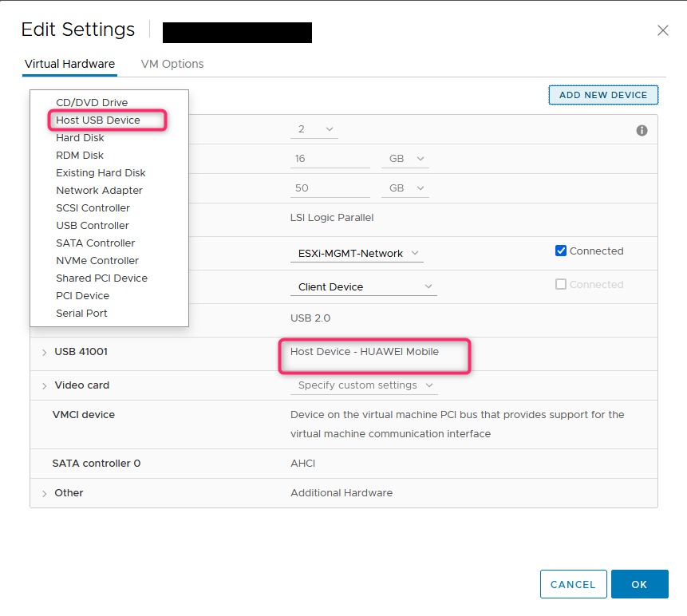687x616 pixels.
Task: Expand the Video card row
Action: (45, 385)
